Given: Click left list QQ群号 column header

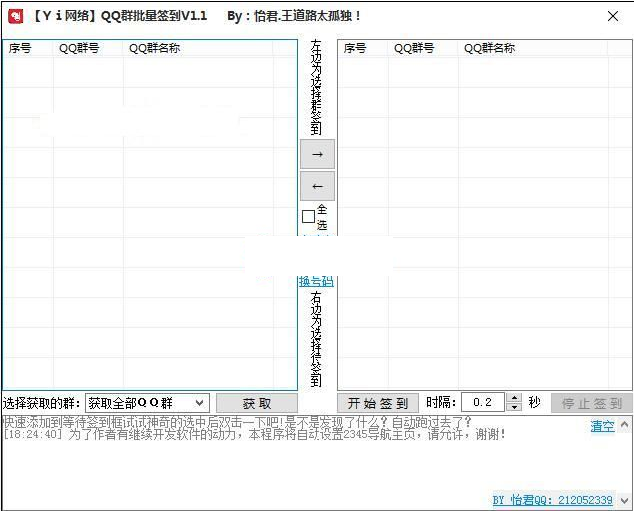Looking at the screenshot, I should click(79, 48).
